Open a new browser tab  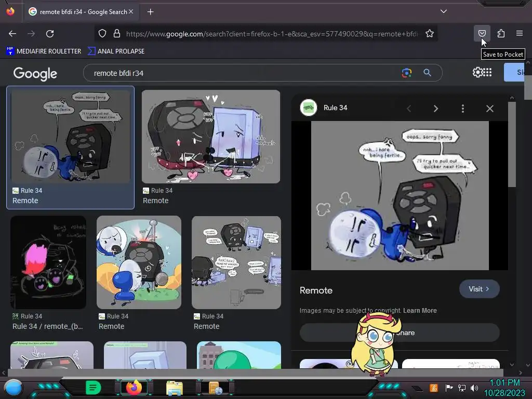(x=150, y=12)
